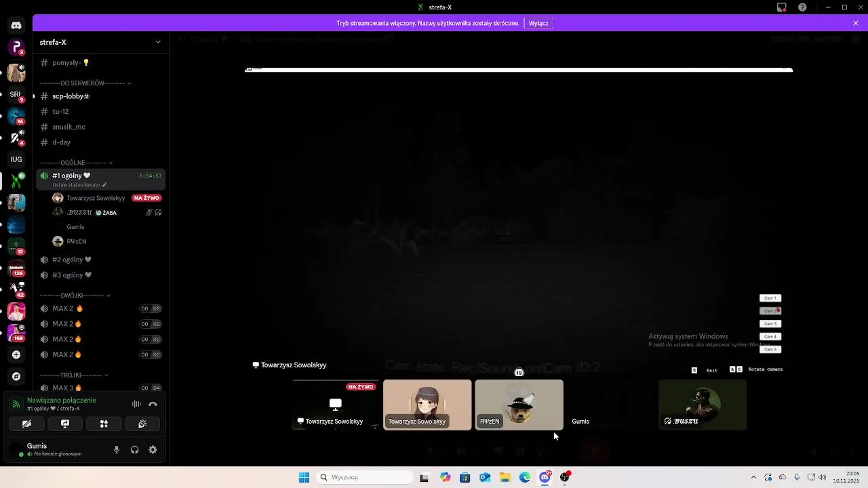Screen dimensions: 868x488
Task: Open volume control in system tray
Action: [x=823, y=477]
